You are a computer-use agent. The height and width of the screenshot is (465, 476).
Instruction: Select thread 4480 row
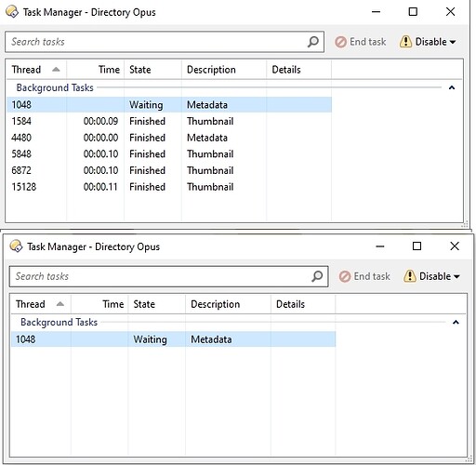(x=169, y=138)
